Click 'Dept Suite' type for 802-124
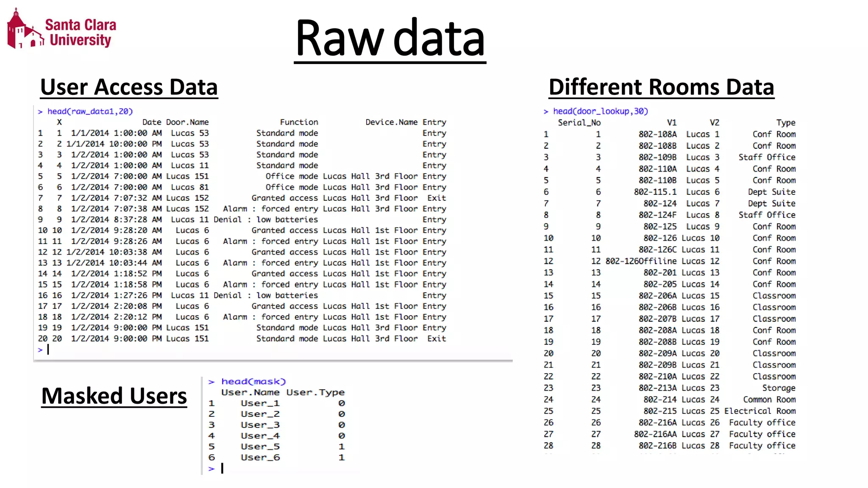The width and height of the screenshot is (868, 488). tap(772, 203)
